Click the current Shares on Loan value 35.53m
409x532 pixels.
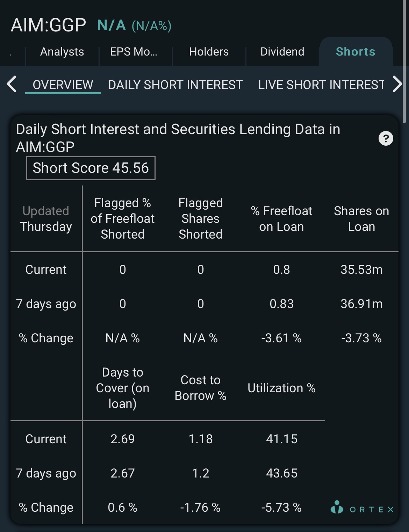click(x=361, y=270)
